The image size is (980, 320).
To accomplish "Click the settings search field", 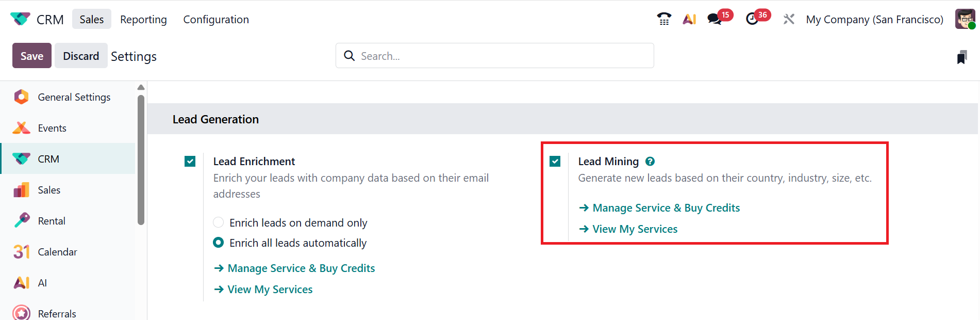I will 495,56.
